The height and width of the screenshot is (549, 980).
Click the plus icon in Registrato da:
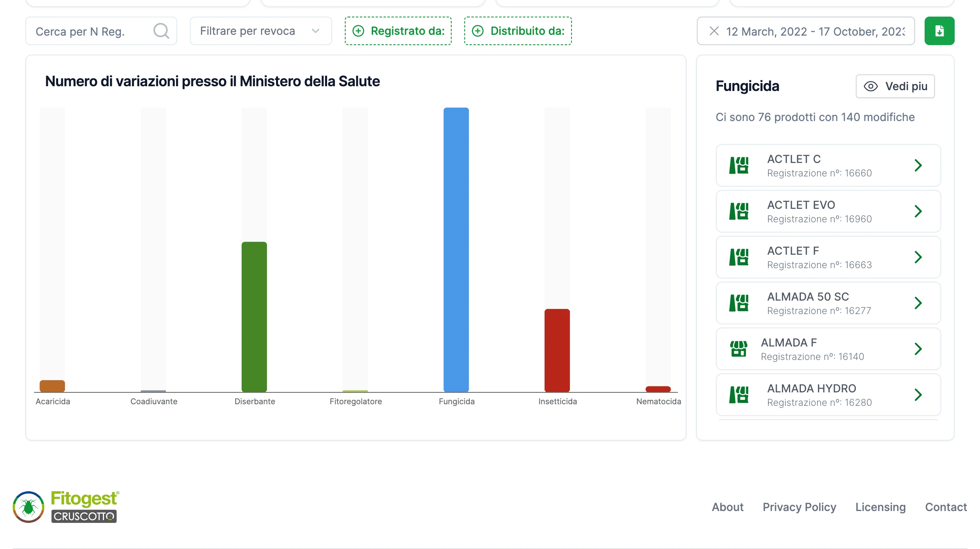(x=358, y=31)
